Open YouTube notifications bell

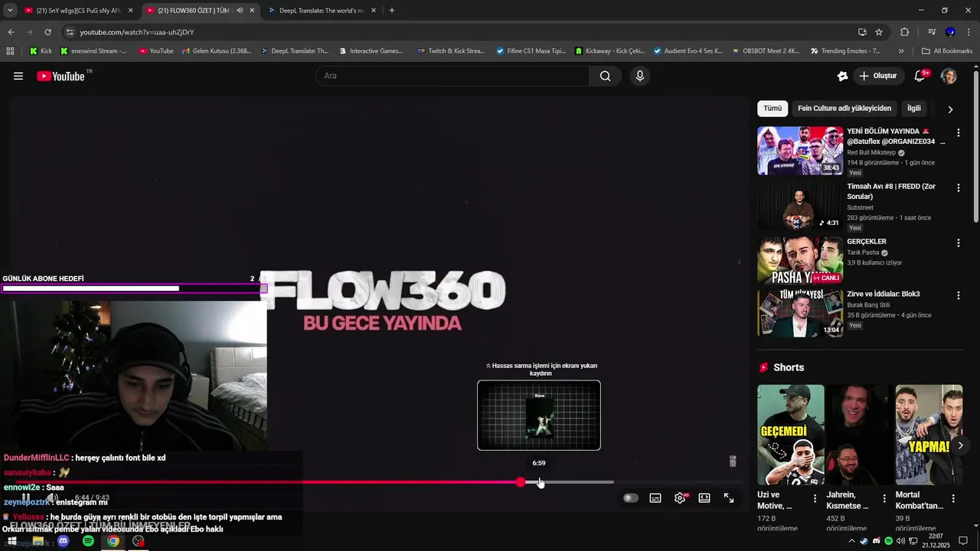[x=920, y=76]
